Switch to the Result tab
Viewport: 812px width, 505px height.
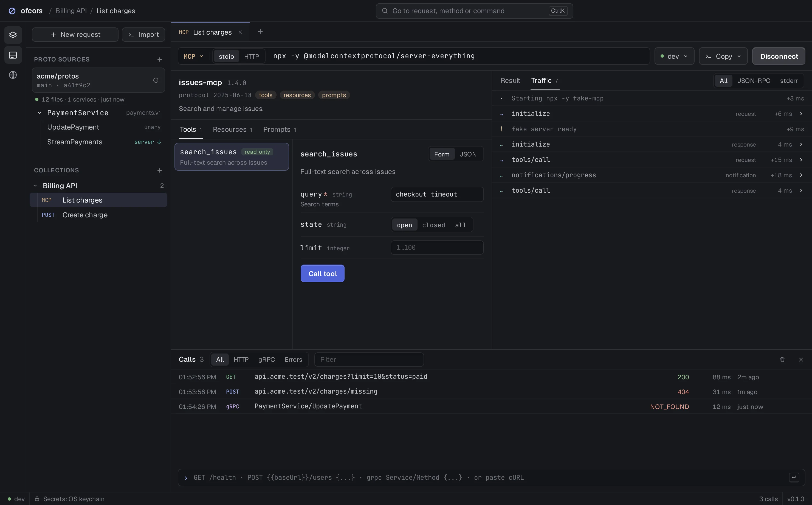[x=510, y=80]
